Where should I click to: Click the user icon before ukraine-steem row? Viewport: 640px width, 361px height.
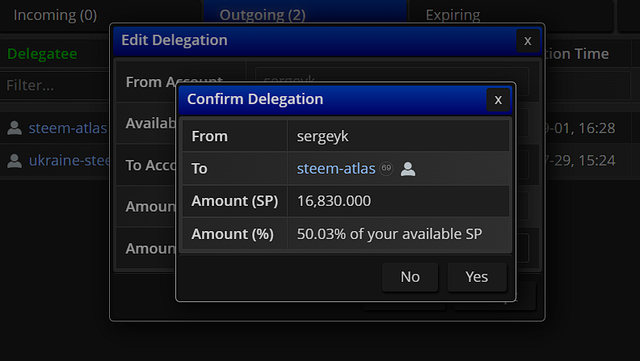click(x=14, y=160)
